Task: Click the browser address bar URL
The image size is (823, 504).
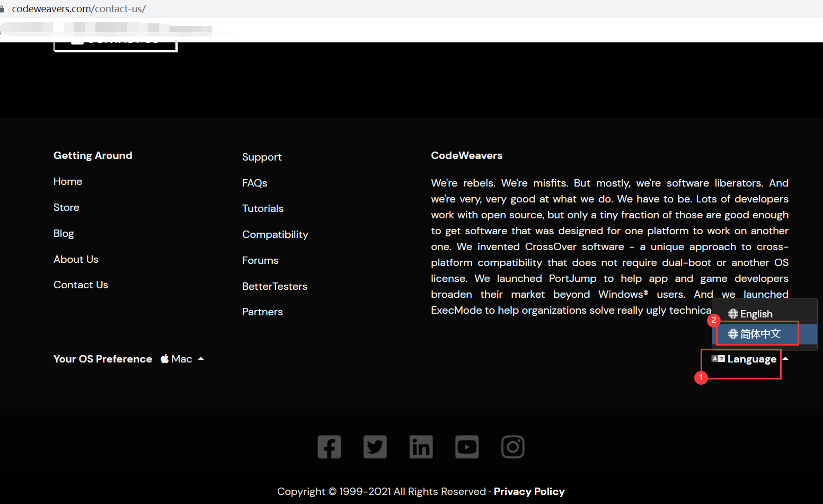Action: 78,8
